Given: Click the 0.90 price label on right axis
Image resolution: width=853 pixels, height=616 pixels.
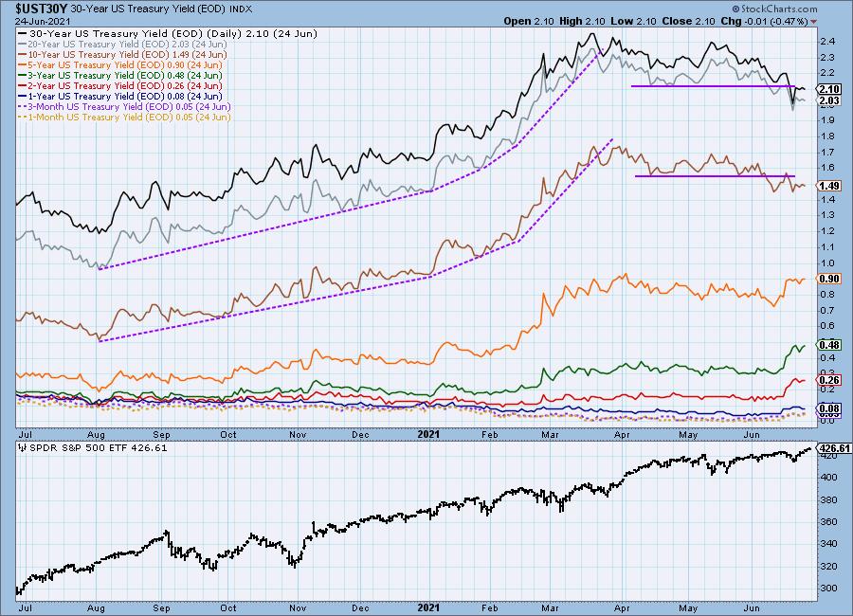Looking at the screenshot, I should pyautogui.click(x=829, y=279).
